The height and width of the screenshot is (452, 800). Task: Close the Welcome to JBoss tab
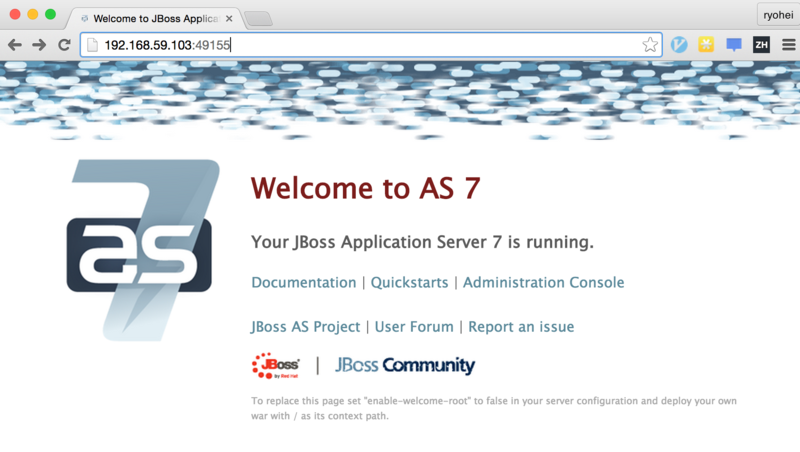click(x=229, y=18)
